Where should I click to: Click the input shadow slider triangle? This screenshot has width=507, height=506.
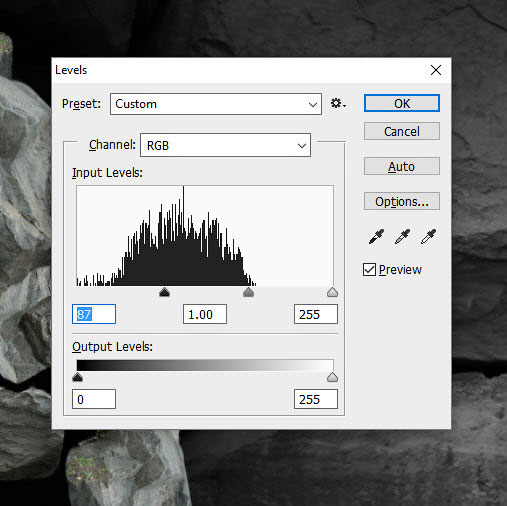165,293
